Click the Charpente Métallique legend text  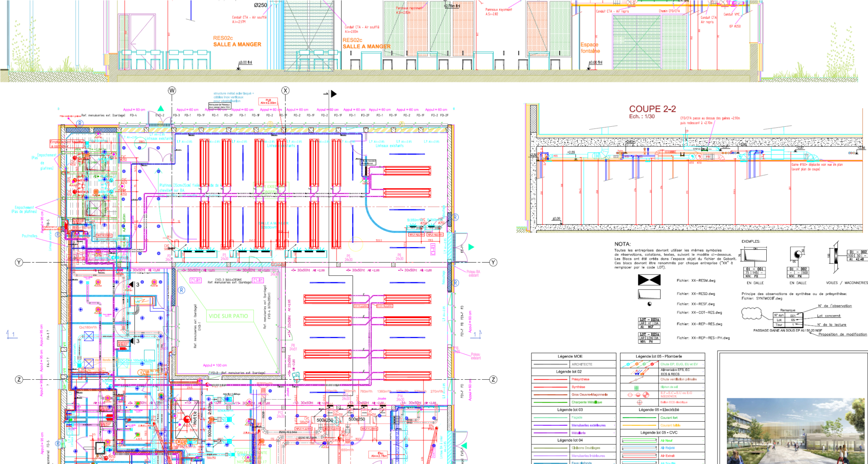[587, 403]
